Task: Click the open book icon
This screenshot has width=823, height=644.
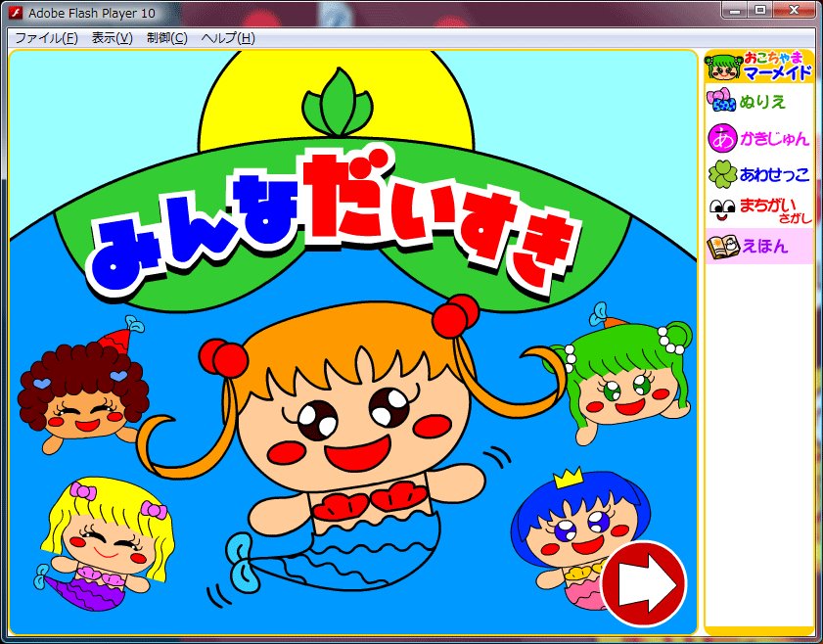Action: click(723, 247)
